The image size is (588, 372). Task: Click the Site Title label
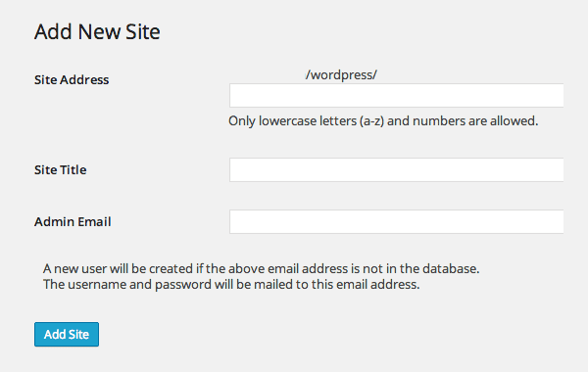point(61,169)
